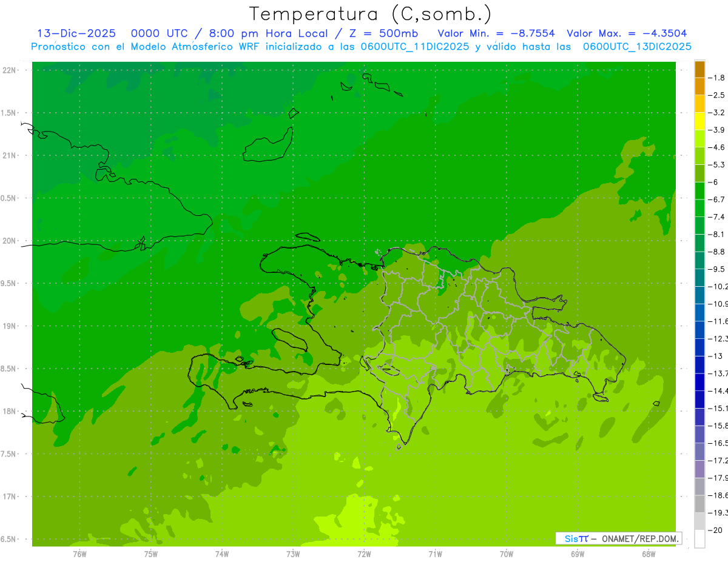Screen dimensions: 728x562
Task: Click colorbar value '-9.5'
Action: click(716, 269)
